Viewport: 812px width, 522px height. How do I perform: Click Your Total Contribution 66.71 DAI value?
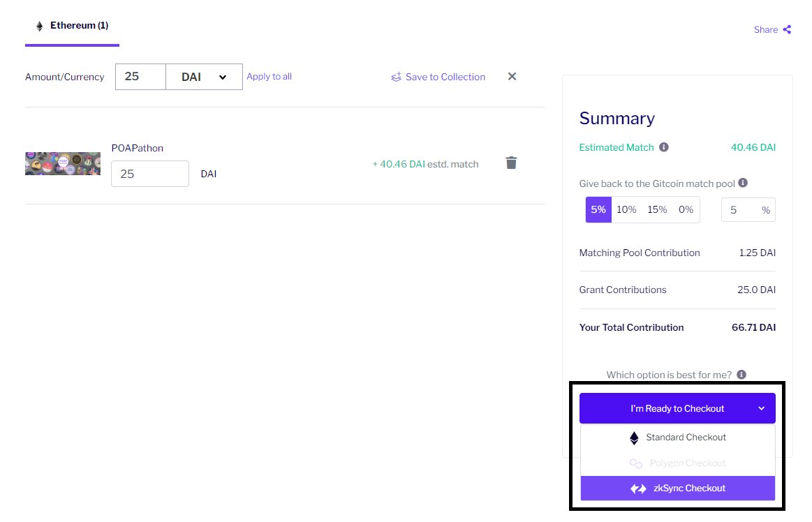coord(753,327)
